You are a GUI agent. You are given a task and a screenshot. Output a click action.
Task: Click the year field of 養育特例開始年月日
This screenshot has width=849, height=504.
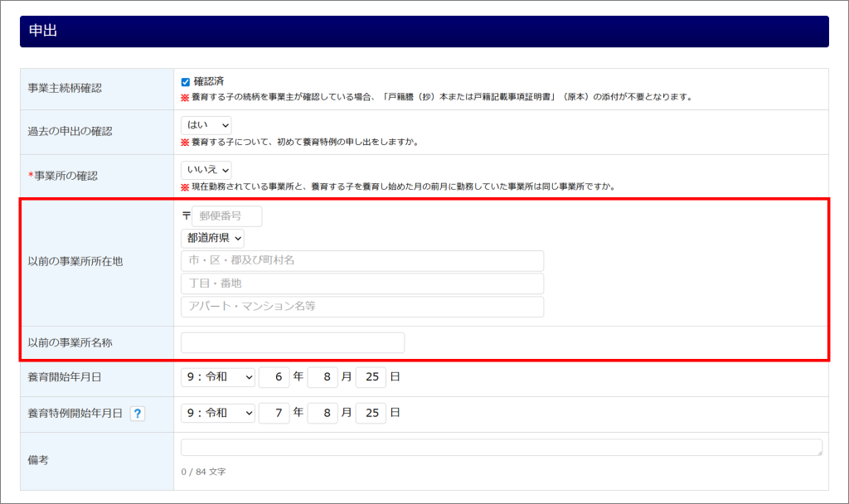pos(274,413)
